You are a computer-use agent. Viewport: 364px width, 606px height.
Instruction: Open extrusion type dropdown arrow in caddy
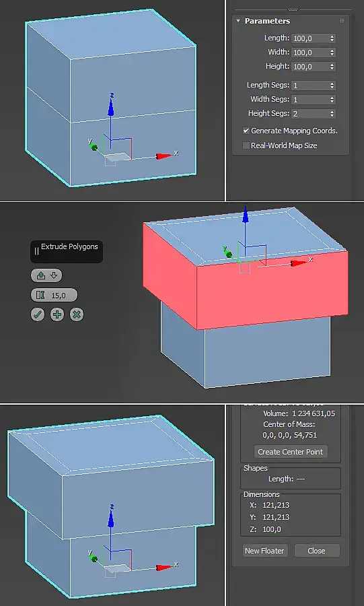coord(54,275)
